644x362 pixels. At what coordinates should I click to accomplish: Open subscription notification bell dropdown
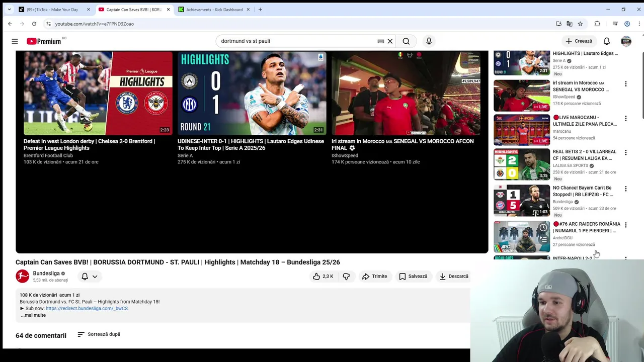[90, 276]
